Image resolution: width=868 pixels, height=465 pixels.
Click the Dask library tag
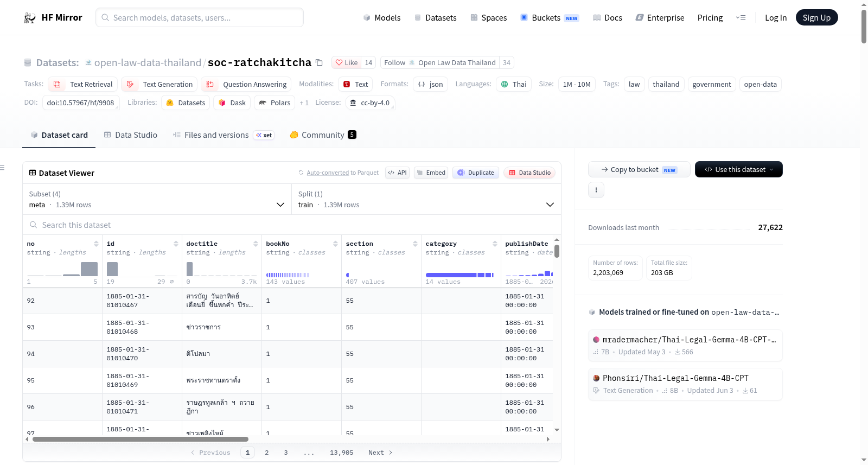pos(232,103)
